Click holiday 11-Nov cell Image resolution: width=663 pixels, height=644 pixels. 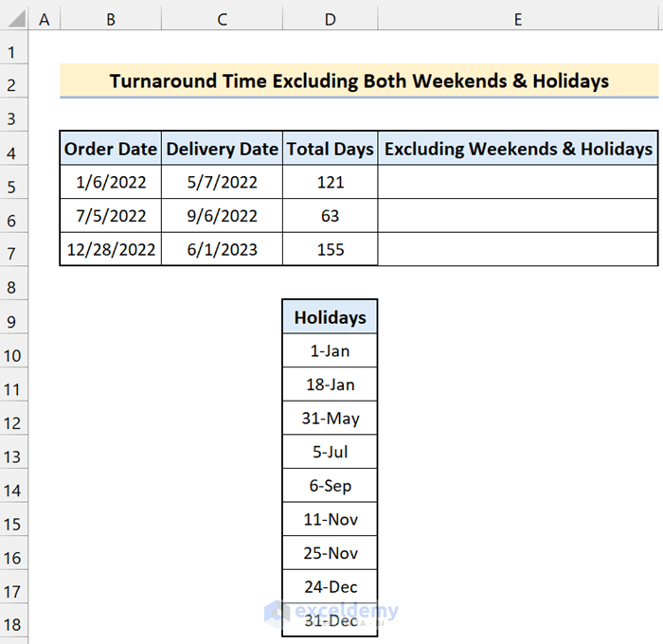pos(331,519)
